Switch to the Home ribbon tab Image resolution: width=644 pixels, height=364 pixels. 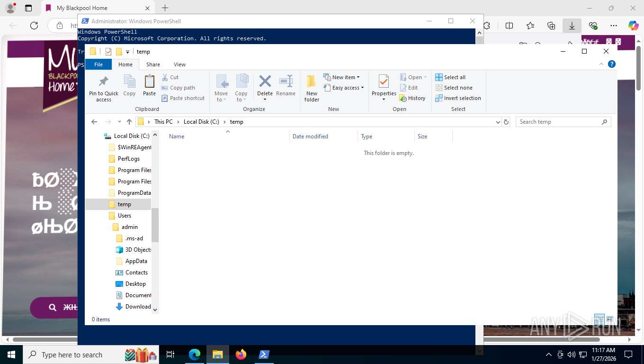[125, 64]
